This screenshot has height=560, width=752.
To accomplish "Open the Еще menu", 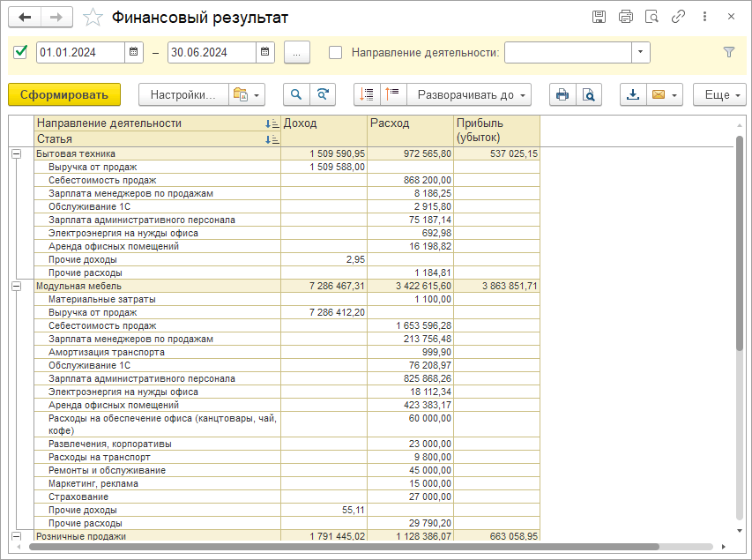I will point(718,94).
